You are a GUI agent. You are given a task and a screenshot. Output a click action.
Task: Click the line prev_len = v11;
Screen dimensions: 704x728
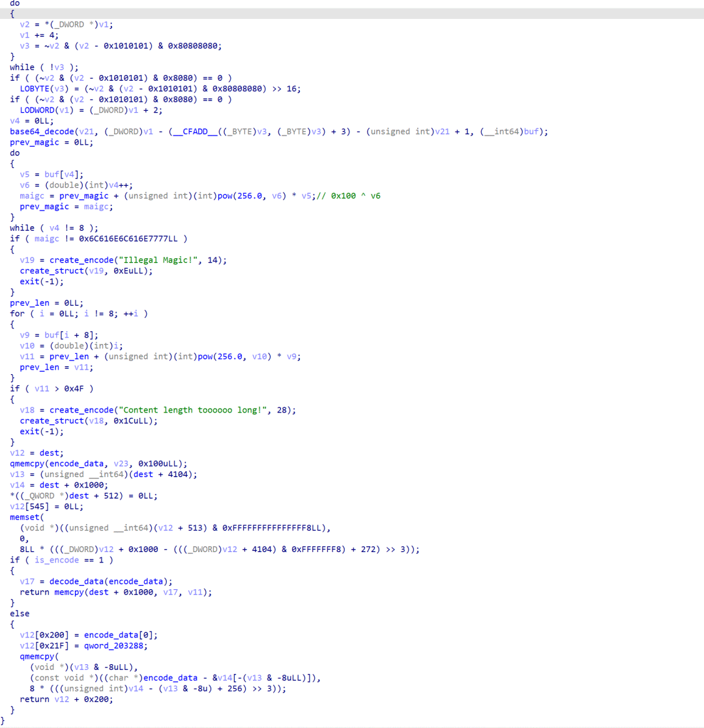[57, 367]
